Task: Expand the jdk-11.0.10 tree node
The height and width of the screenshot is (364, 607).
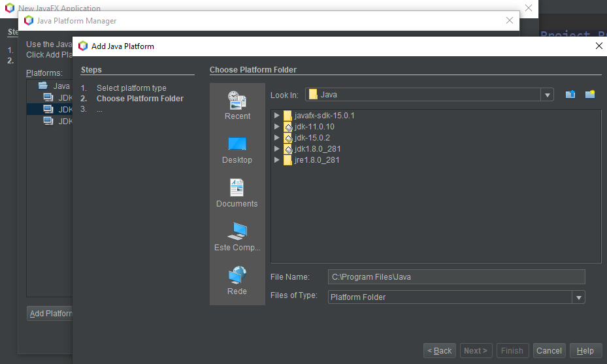Action: (276, 127)
